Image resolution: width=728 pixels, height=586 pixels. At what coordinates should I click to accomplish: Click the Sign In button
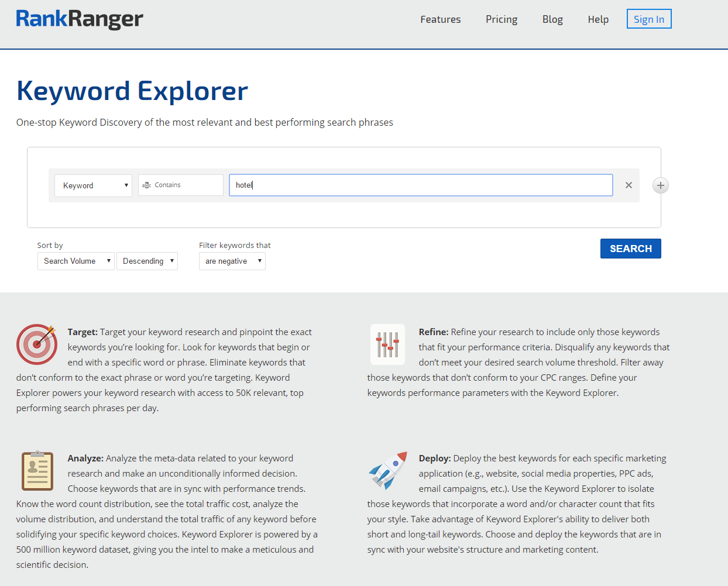tap(649, 19)
